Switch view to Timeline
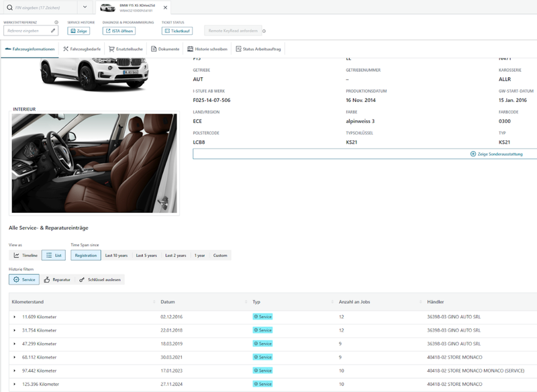The height and width of the screenshot is (392, 537). coord(26,255)
